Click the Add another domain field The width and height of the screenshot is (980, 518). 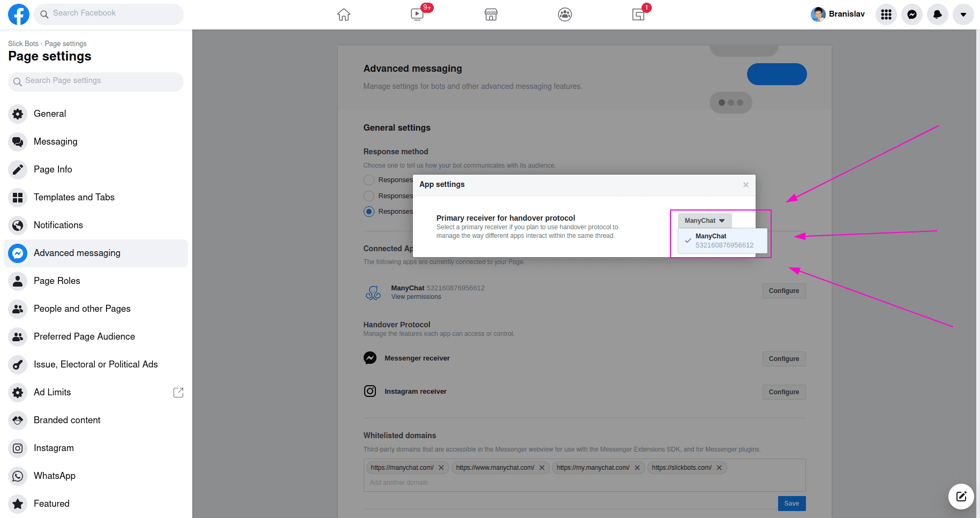(584, 483)
